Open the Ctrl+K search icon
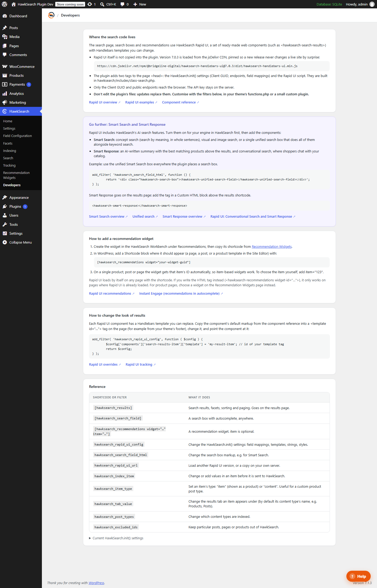 coord(102,4)
